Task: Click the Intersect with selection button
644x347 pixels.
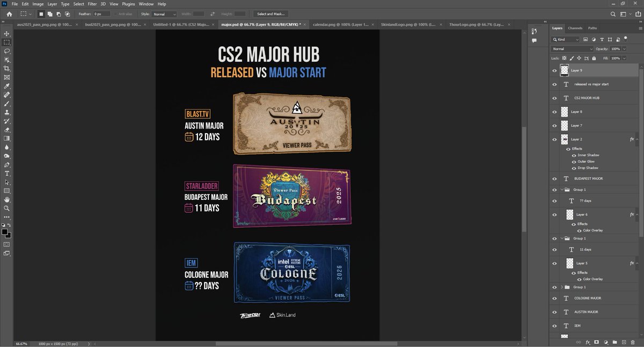Action: tap(67, 14)
